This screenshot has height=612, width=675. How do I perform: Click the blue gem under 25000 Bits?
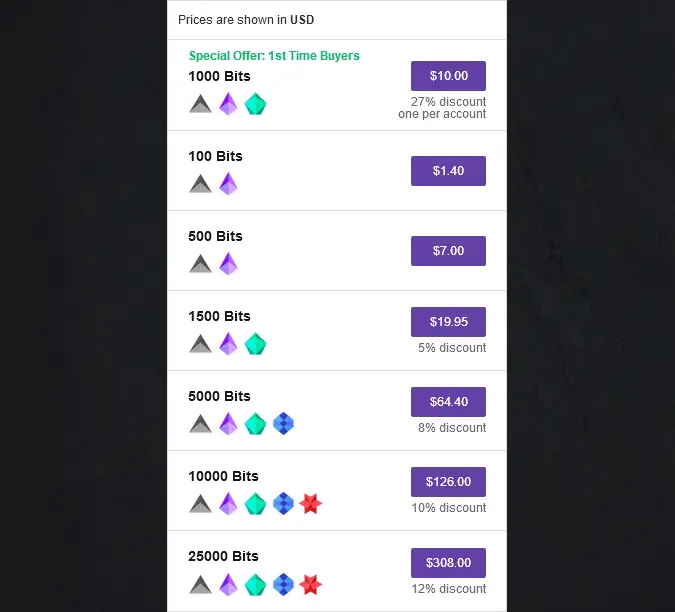pyautogui.click(x=283, y=584)
